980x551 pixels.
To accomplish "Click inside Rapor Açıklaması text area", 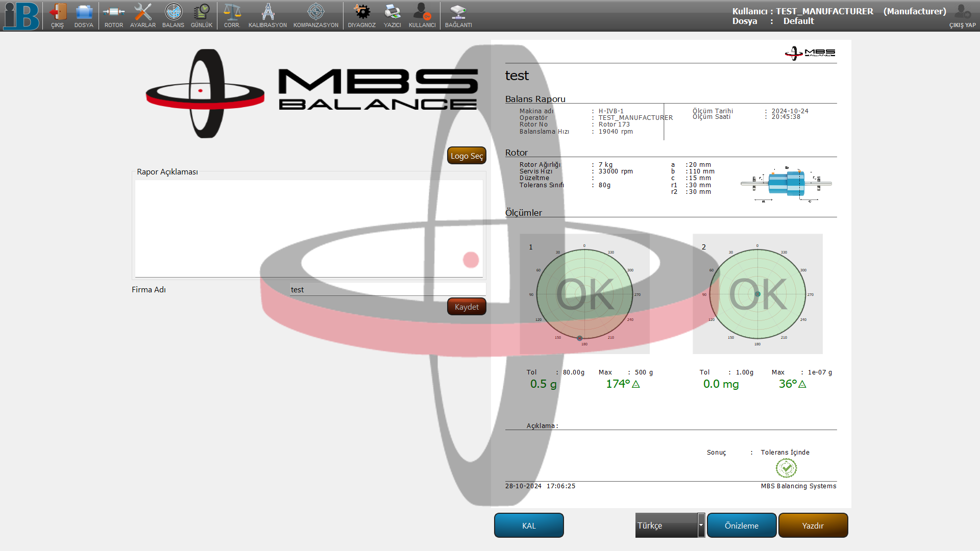I will pyautogui.click(x=308, y=228).
